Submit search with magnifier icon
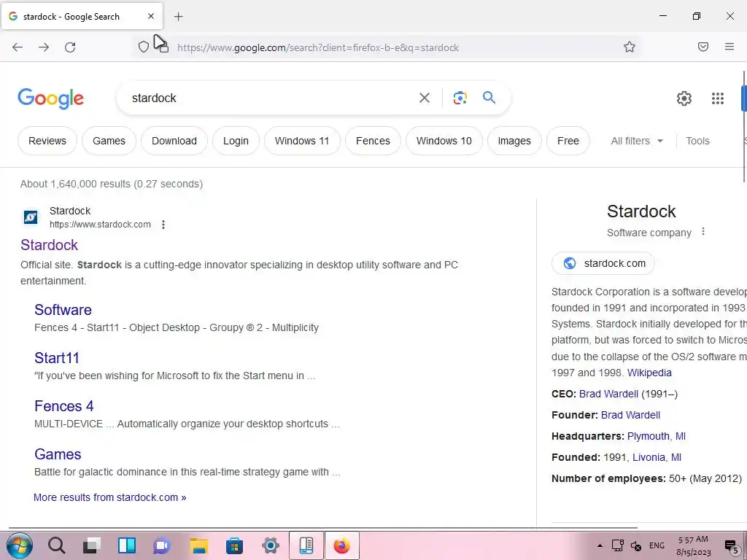 pos(489,98)
